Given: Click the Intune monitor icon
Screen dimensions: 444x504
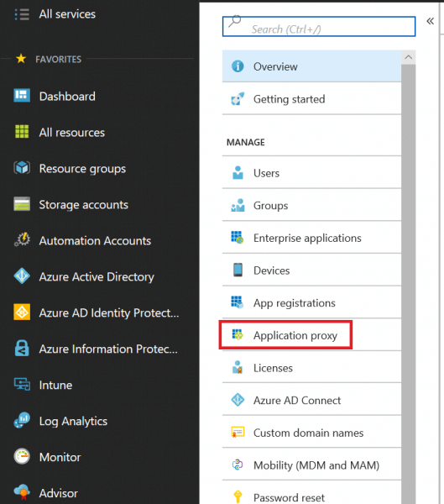Looking at the screenshot, I should click(22, 384).
